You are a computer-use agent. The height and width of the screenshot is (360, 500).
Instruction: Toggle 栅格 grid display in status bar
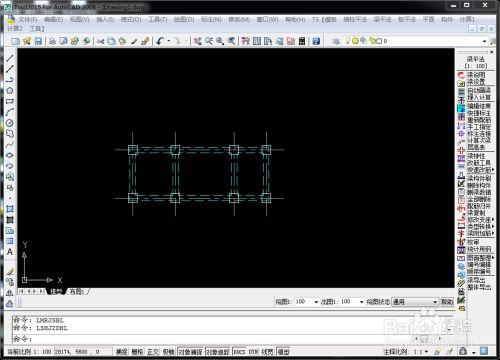pos(137,352)
